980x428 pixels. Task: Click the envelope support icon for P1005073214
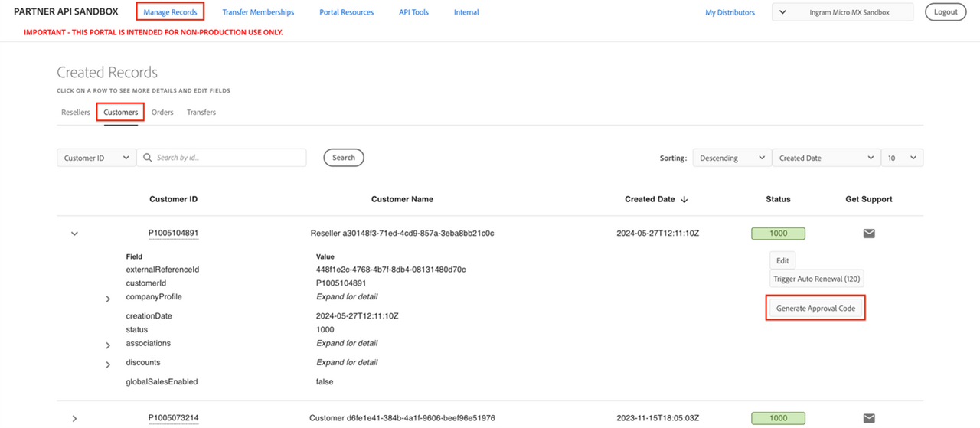coord(869,418)
